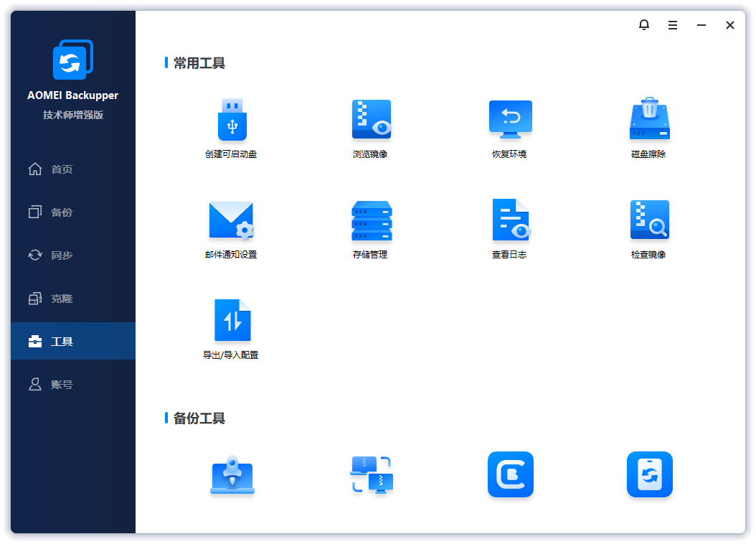Open the hamburger menu
The height and width of the screenshot is (544, 756).
pyautogui.click(x=672, y=24)
